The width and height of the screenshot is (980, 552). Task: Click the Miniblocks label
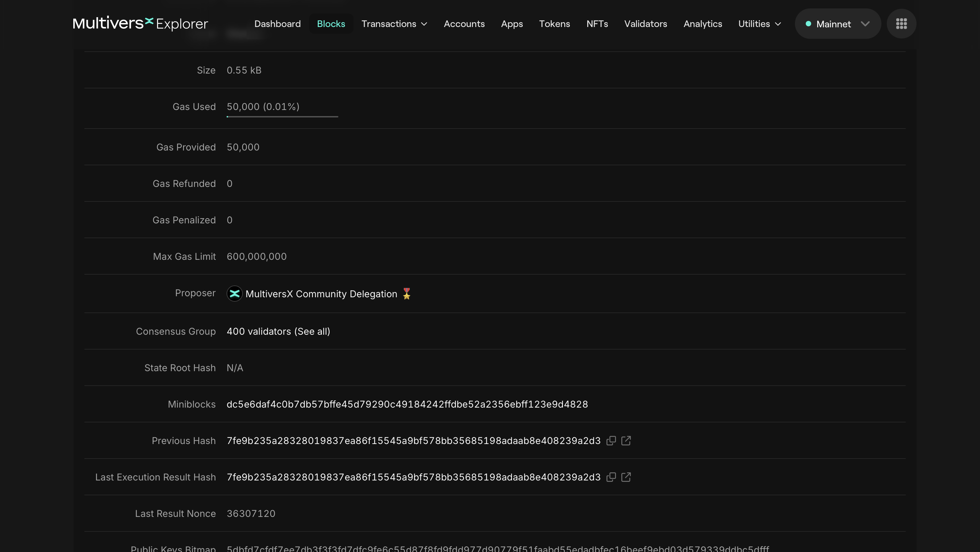pyautogui.click(x=192, y=404)
